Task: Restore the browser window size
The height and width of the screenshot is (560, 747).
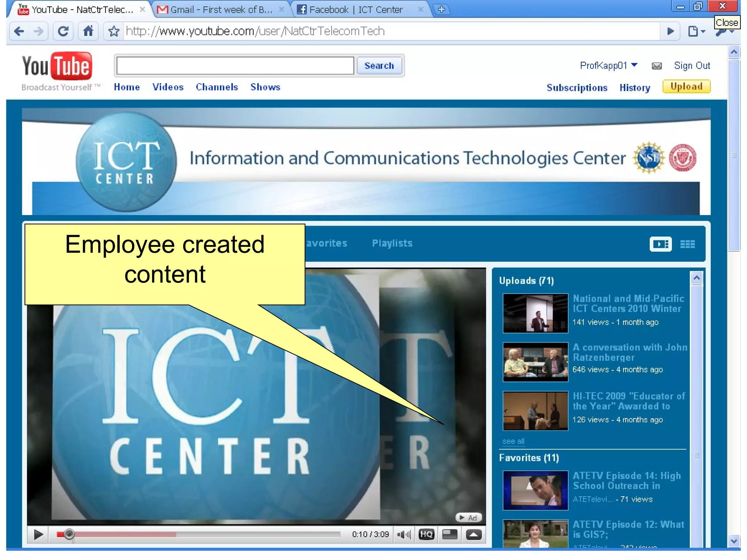Action: click(698, 6)
